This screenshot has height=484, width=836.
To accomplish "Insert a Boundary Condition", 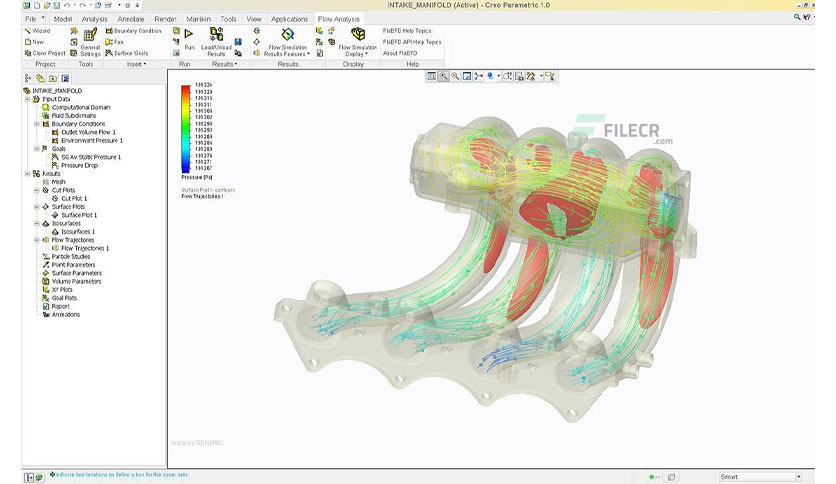I will pos(133,31).
